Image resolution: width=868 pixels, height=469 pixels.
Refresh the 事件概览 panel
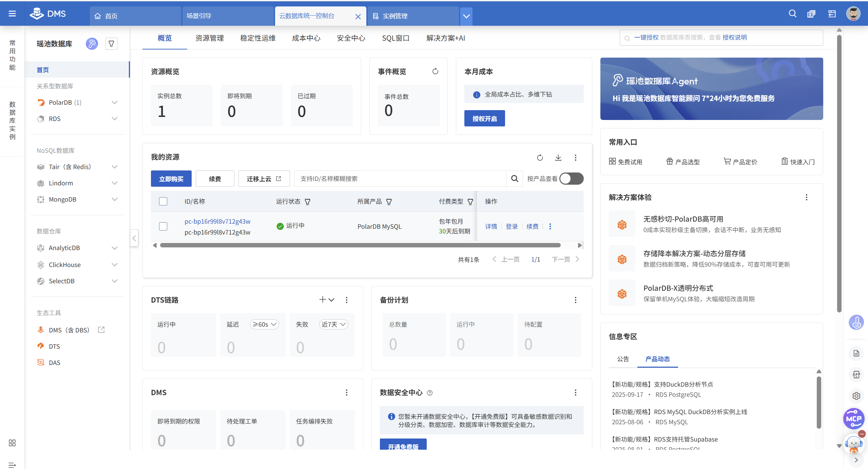click(x=435, y=72)
